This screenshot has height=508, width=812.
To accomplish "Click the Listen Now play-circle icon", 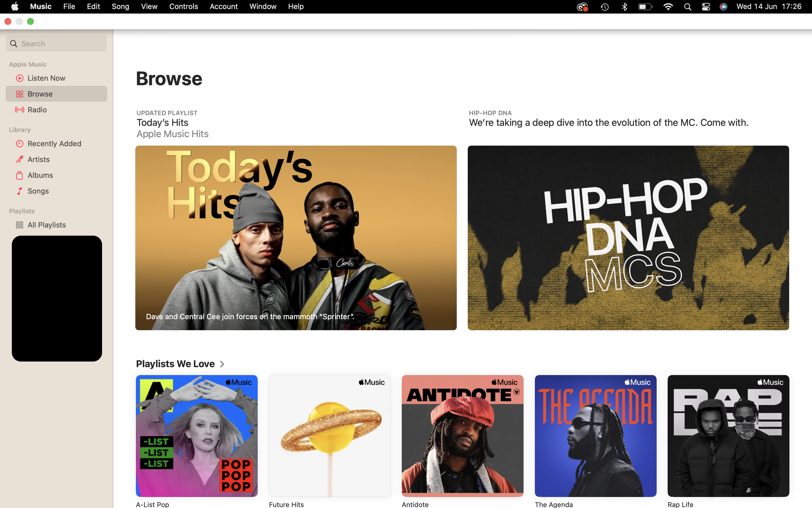I will pyautogui.click(x=20, y=78).
